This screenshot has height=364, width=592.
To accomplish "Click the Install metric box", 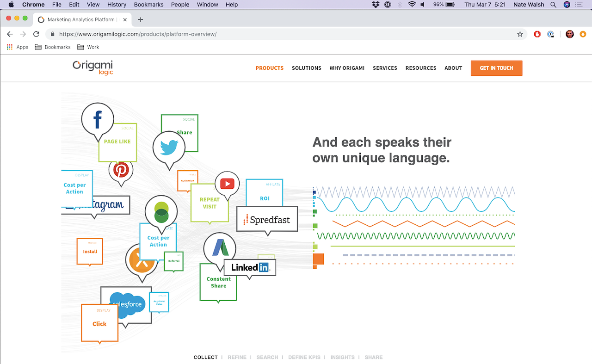I will (90, 252).
